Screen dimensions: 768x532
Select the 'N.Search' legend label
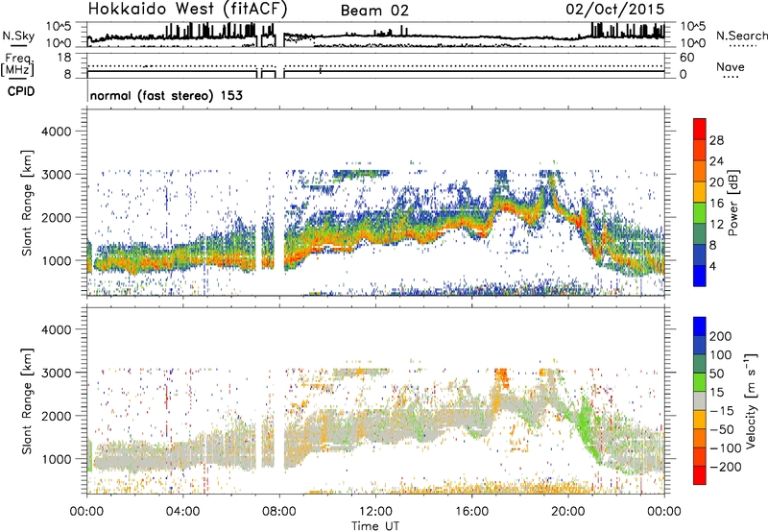point(741,36)
